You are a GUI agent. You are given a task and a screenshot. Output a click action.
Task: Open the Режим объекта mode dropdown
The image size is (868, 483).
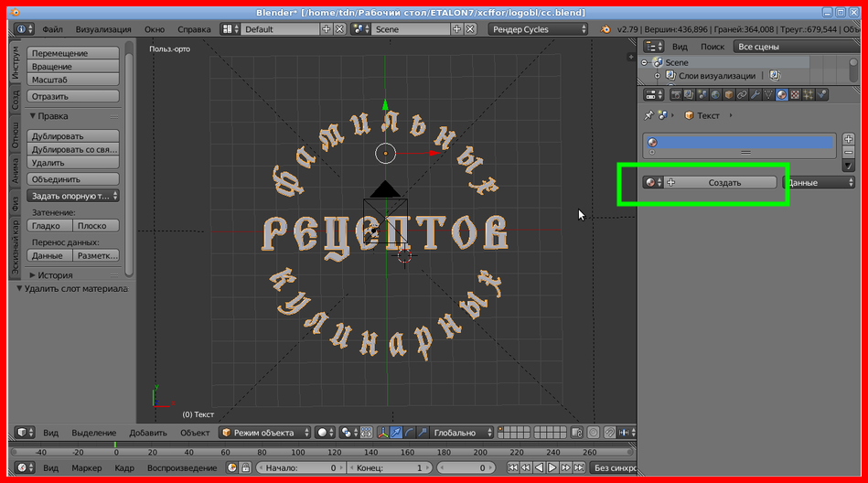(x=265, y=433)
